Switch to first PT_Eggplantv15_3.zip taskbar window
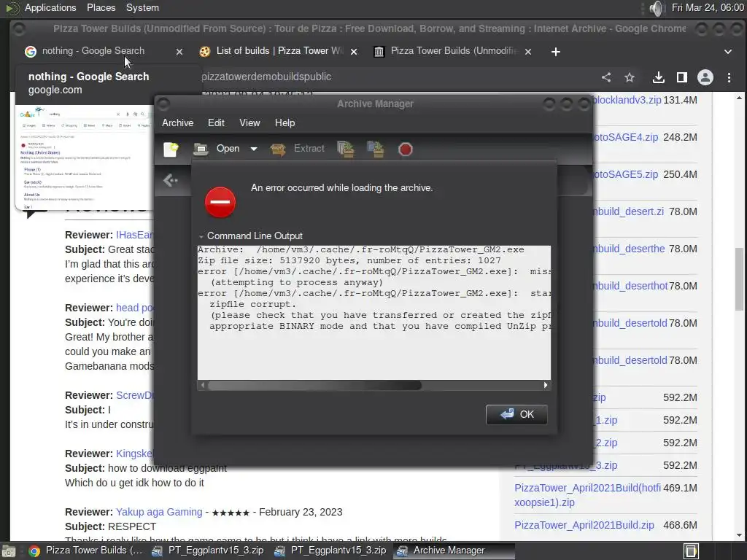The width and height of the screenshot is (747, 560). 208,551
